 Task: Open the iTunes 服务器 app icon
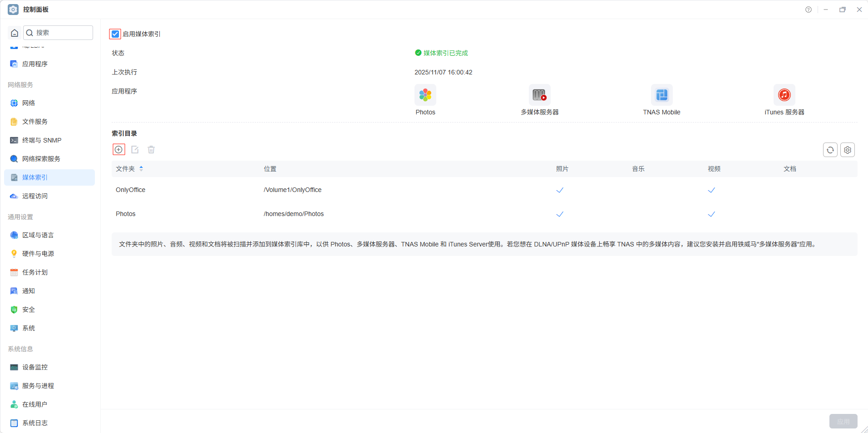click(784, 95)
